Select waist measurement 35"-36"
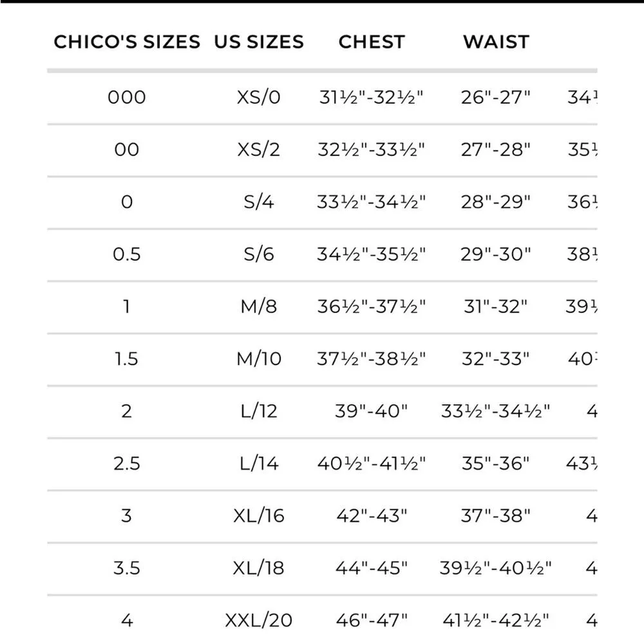 pos(496,463)
